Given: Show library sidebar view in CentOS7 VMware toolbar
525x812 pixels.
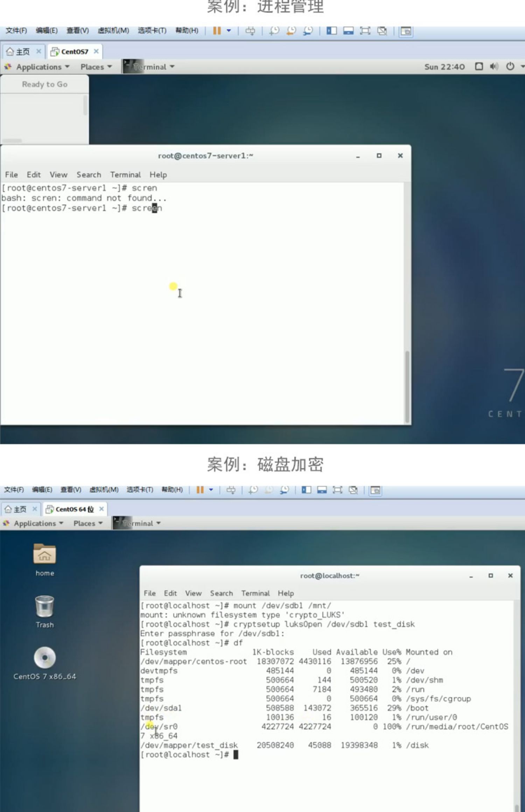Looking at the screenshot, I should pyautogui.click(x=331, y=31).
